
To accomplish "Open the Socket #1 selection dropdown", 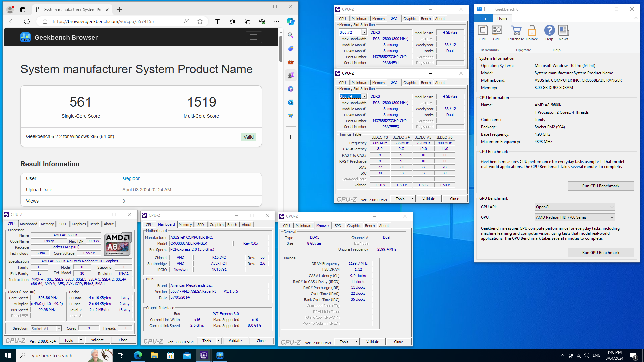I will click(59, 329).
